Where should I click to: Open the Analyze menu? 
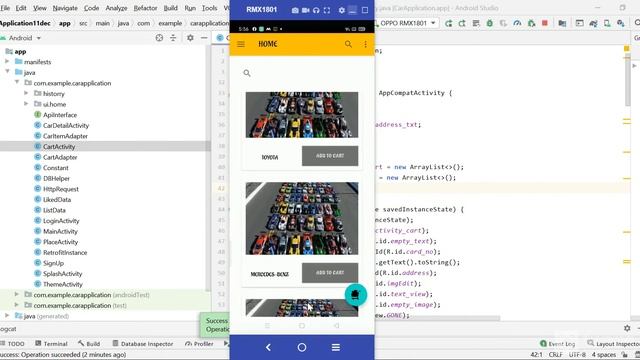[x=116, y=8]
